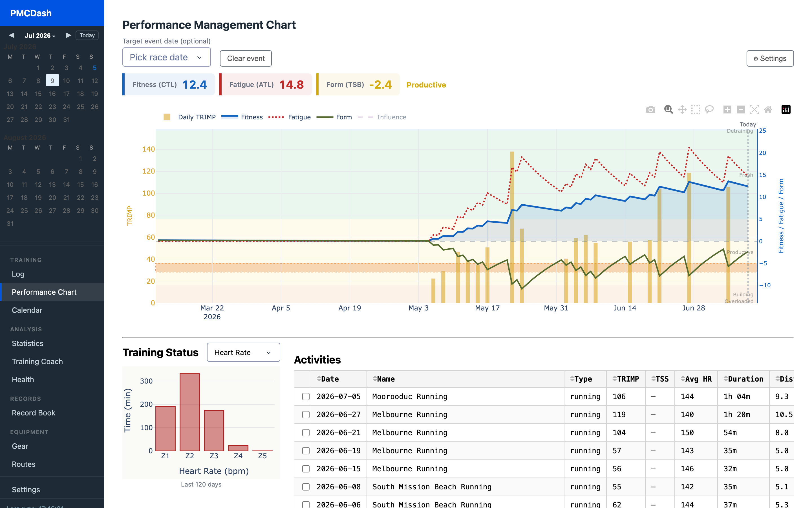
Task: Click the Clear event button
Action: (246, 58)
